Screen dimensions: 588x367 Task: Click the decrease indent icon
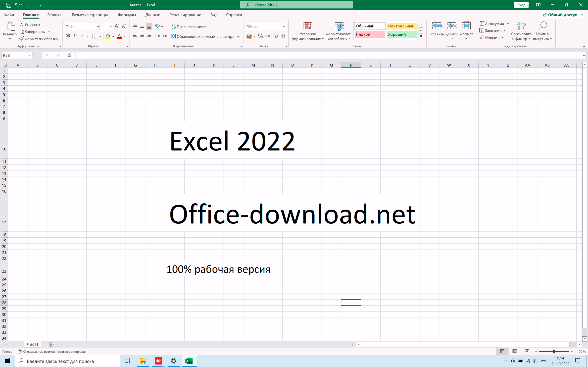[x=157, y=36]
